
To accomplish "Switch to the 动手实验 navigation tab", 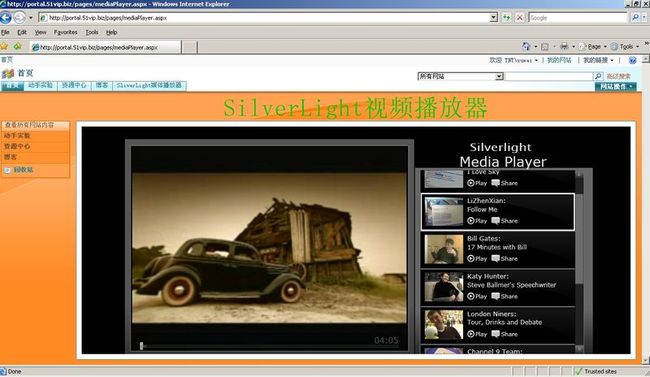I will coord(40,85).
